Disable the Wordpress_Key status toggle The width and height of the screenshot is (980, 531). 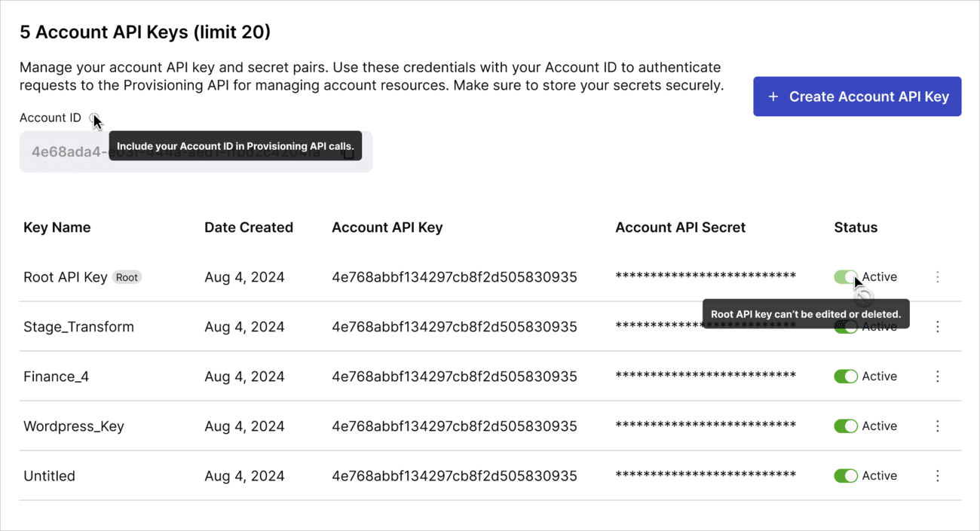pyautogui.click(x=846, y=426)
